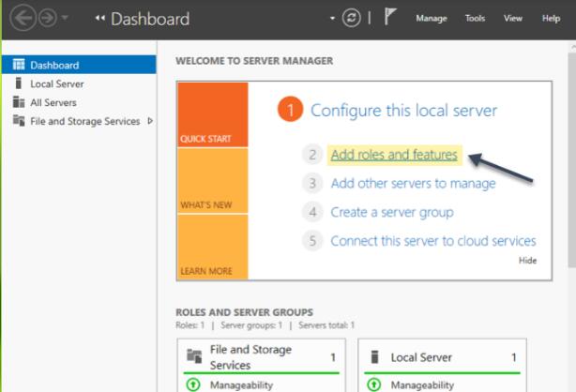Hide the welcome tile

pyautogui.click(x=527, y=261)
